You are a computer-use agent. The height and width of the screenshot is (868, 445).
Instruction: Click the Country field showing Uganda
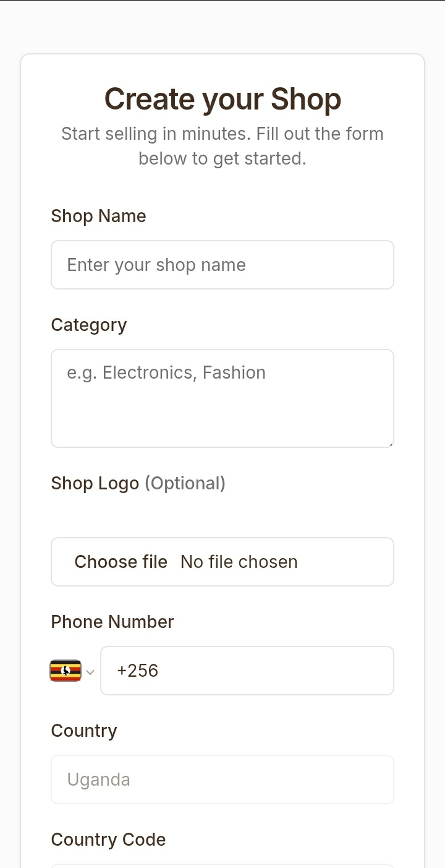(x=222, y=780)
